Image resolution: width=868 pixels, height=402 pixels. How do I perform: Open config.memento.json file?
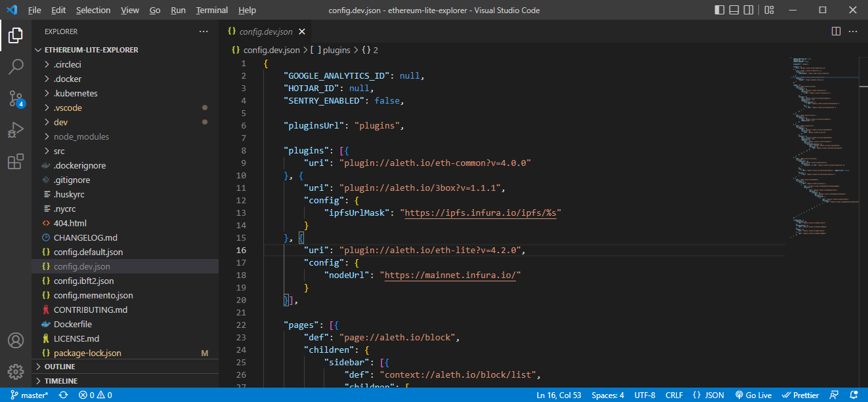[x=125, y=295]
